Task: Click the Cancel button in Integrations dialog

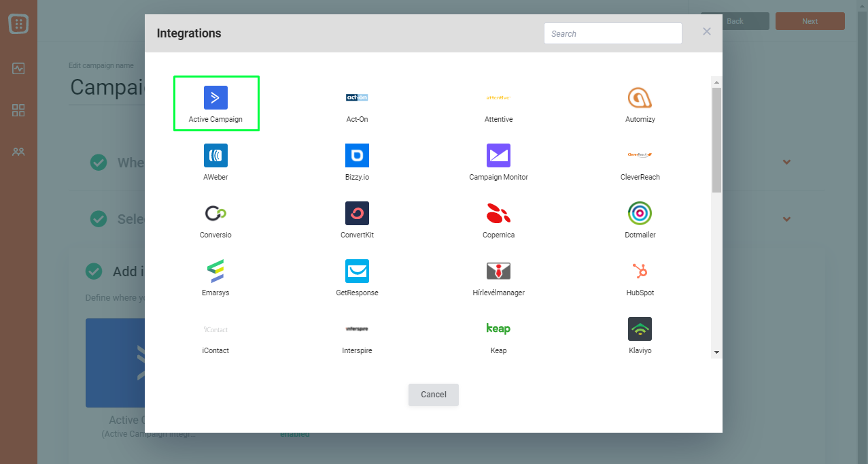Action: [434, 395]
